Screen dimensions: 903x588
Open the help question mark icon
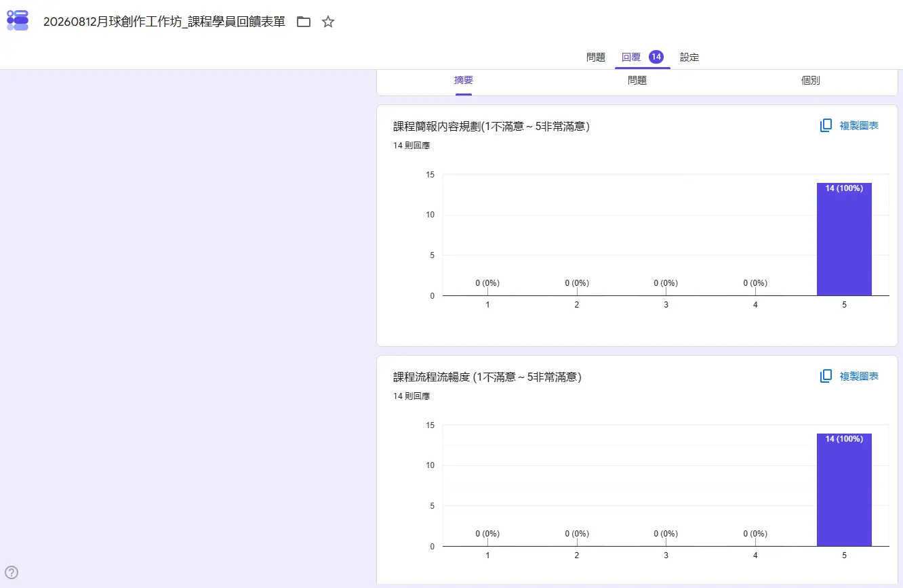click(12, 572)
